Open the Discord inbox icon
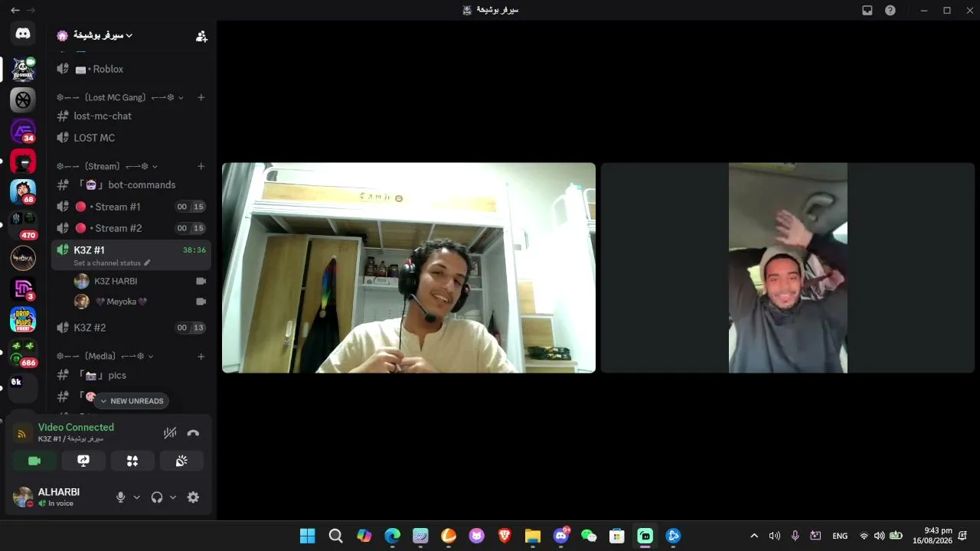This screenshot has height=551, width=980. (x=867, y=10)
